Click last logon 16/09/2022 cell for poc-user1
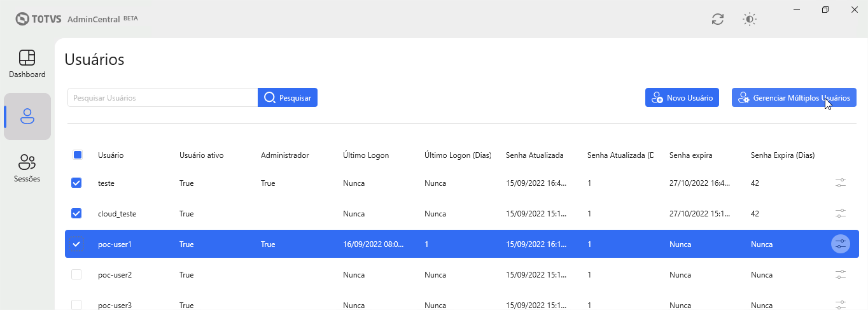The height and width of the screenshot is (310, 868). click(373, 244)
